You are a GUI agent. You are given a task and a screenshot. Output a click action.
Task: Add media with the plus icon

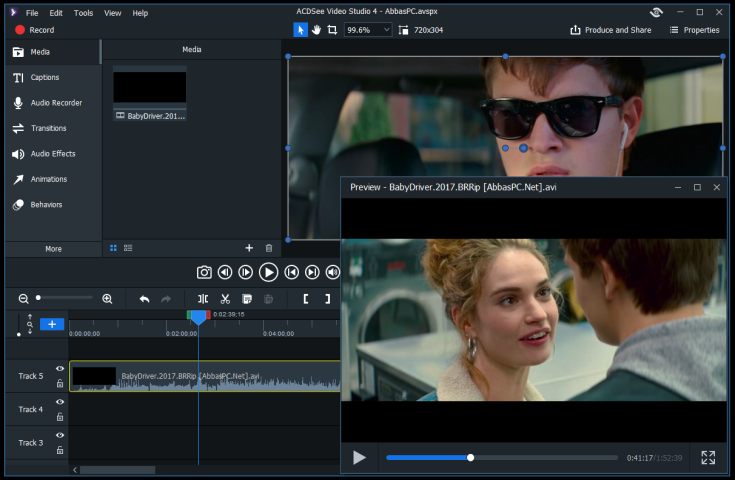249,248
